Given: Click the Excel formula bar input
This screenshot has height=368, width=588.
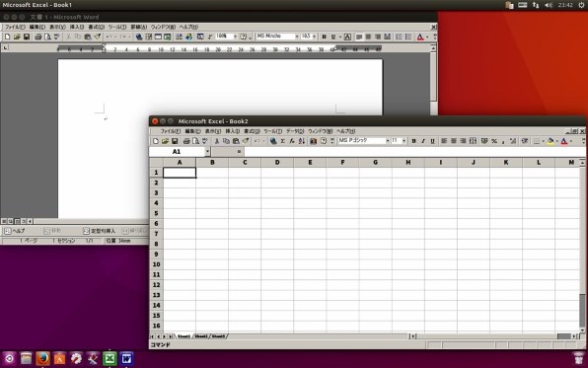Looking at the screenshot, I should (414, 151).
